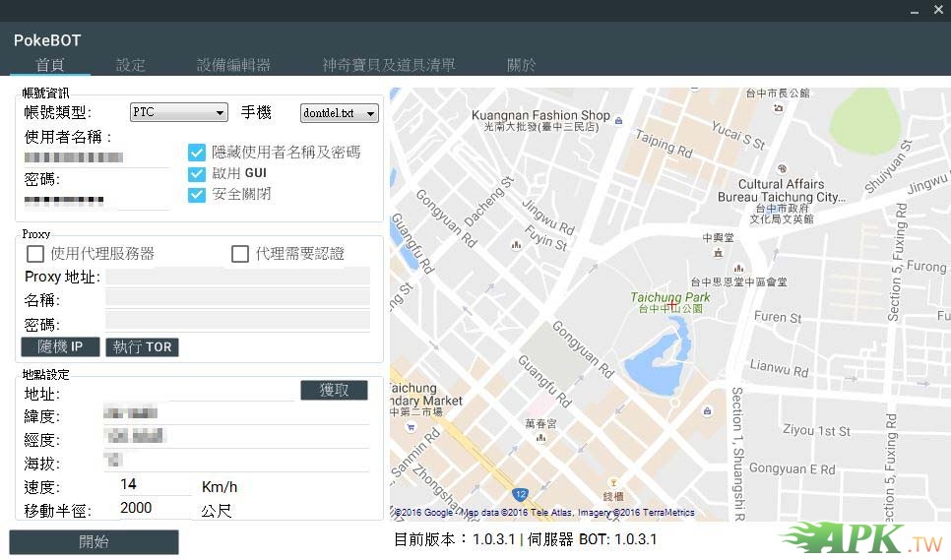Viewport: 951px width, 560px height.
Task: Click the 隨機 IP button
Action: (x=60, y=346)
